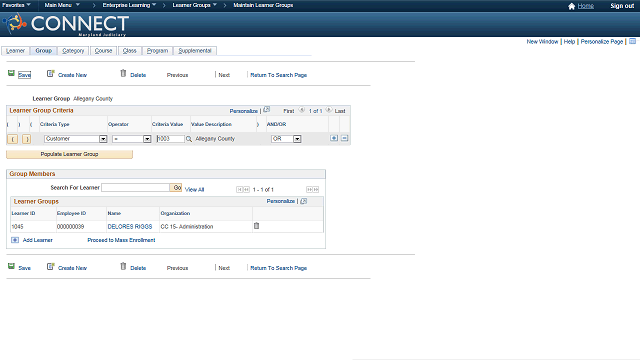Click the Go search button
Viewport: 640px width, 360px height.
click(x=176, y=188)
